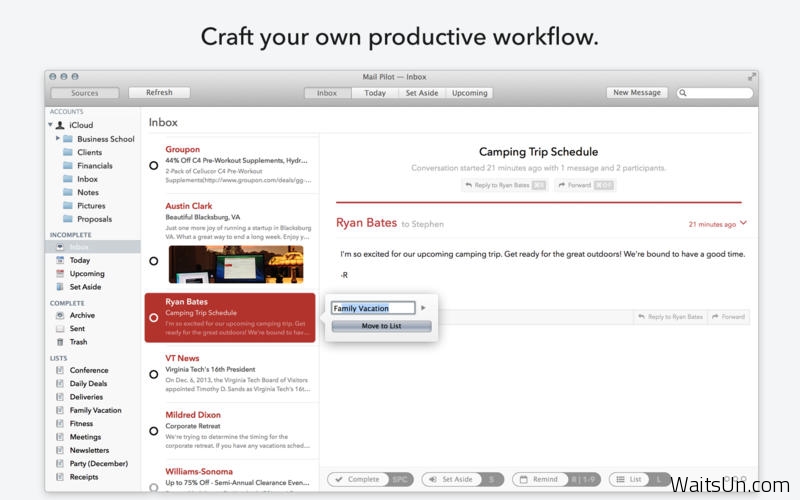
Task: Mark VT News message complete via circle
Action: pos(154,374)
